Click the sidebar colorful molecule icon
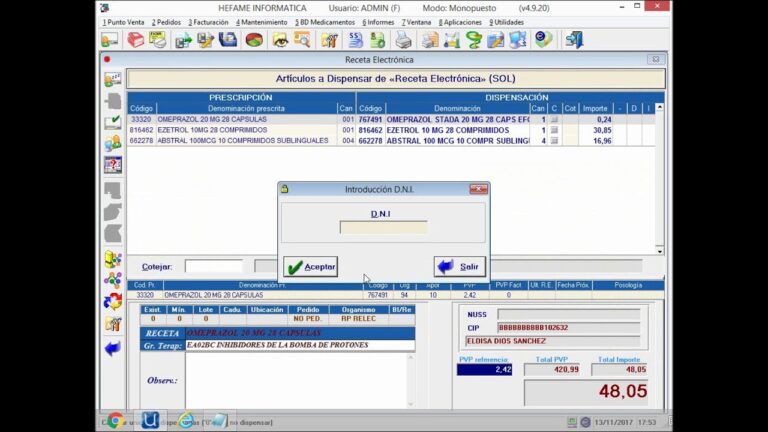This screenshot has height=432, width=768. click(x=113, y=280)
